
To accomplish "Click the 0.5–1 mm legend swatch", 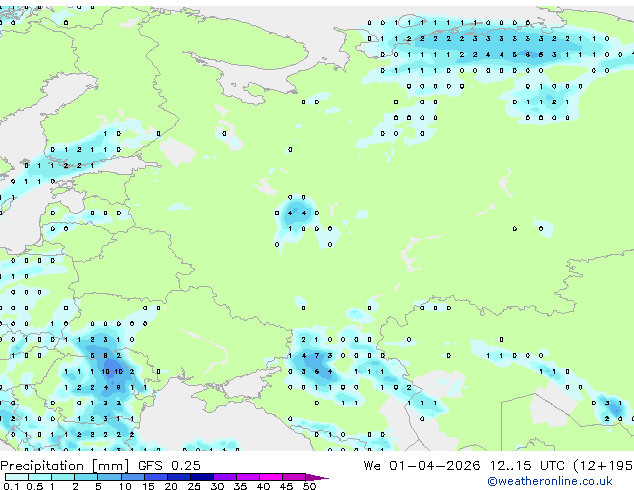I will (x=40, y=477).
